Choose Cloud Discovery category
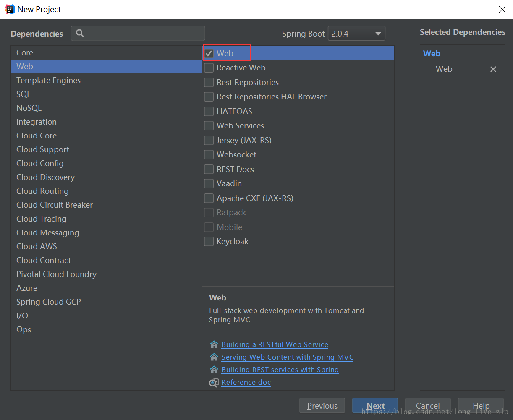 [x=106, y=177]
